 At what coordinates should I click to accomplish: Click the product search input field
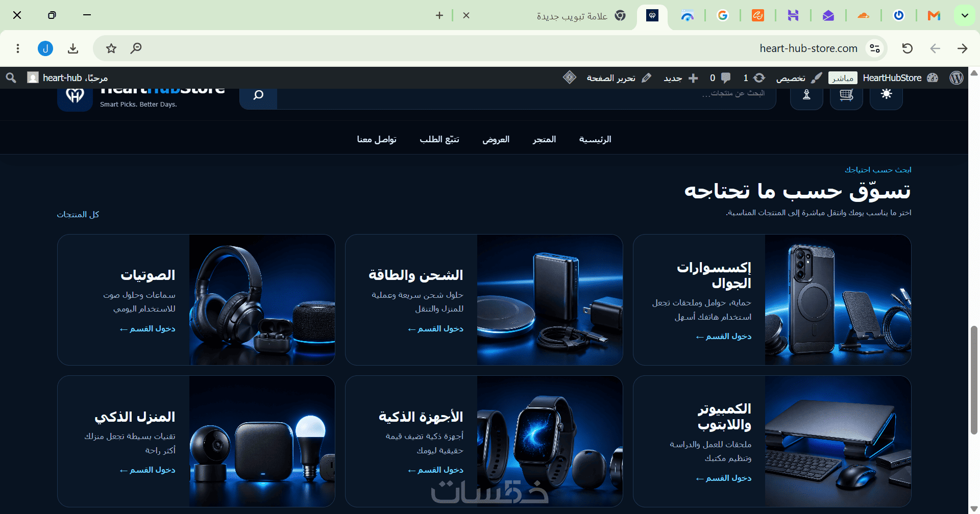[x=526, y=95]
